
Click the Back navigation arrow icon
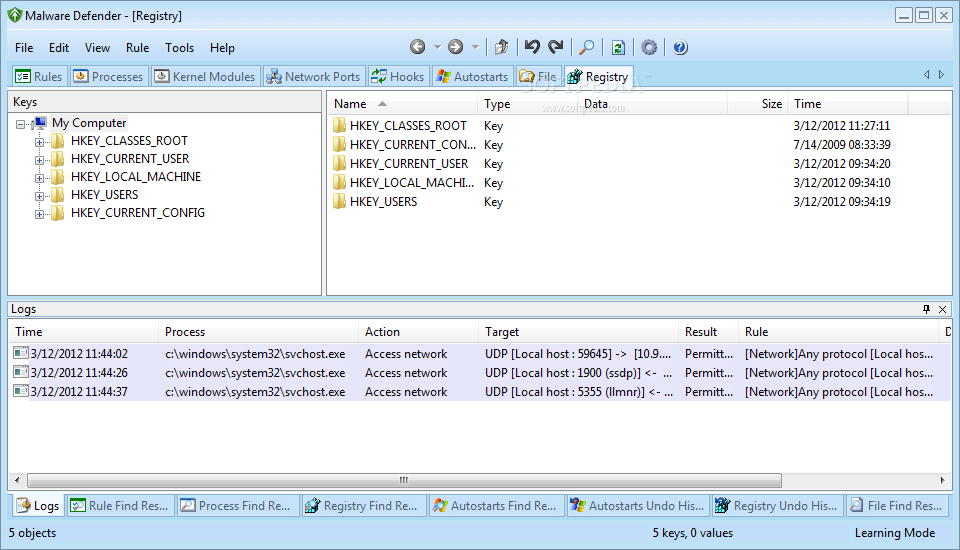tap(418, 47)
